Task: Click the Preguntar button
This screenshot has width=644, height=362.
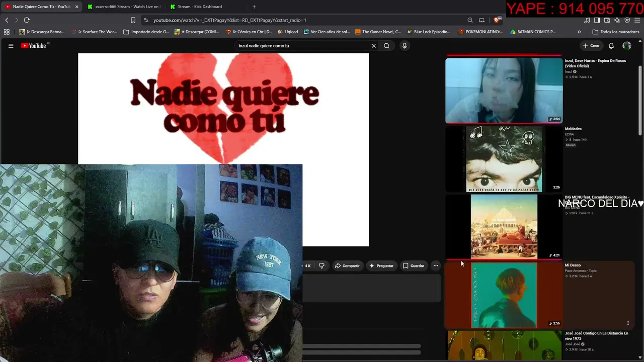Action: [381, 265]
